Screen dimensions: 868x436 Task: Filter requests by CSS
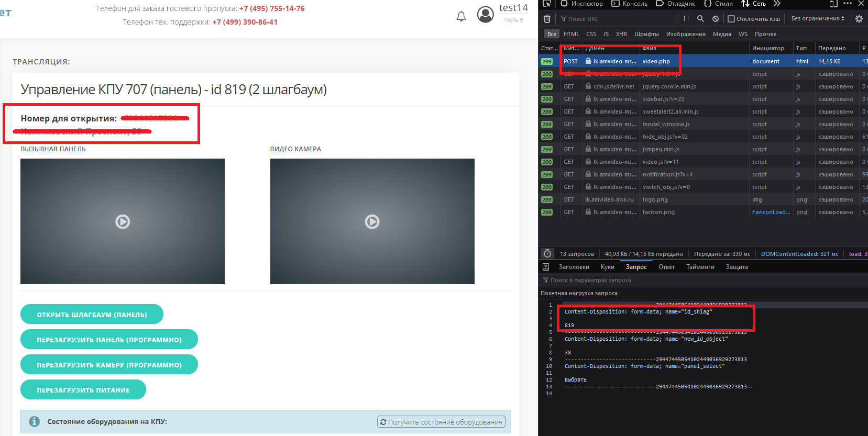pos(591,34)
